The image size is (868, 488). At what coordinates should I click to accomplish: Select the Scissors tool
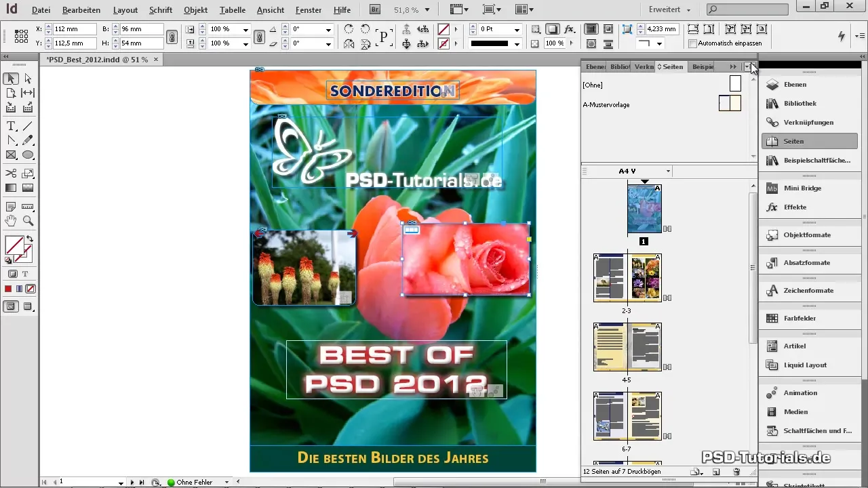11,174
